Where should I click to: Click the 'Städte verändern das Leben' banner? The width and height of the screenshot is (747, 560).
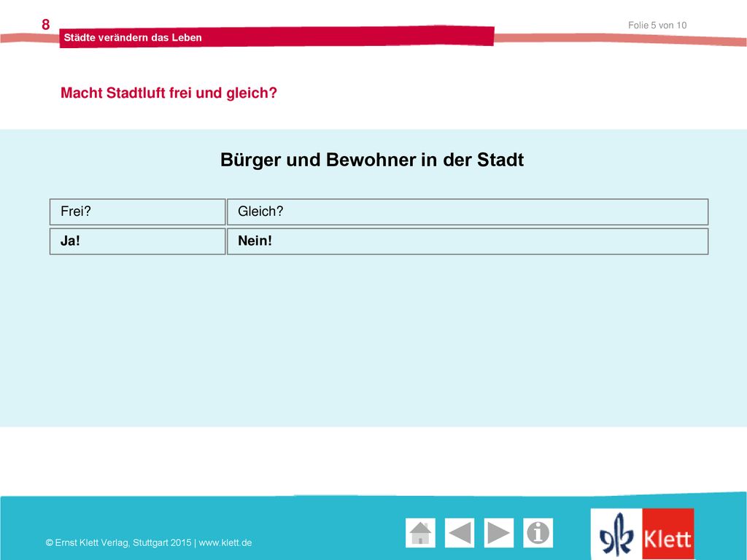pos(276,37)
